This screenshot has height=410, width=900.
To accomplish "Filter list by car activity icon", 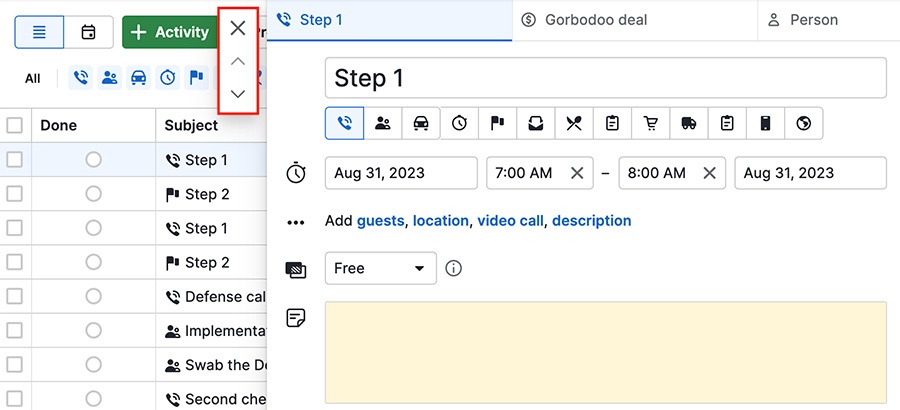I will [138, 78].
